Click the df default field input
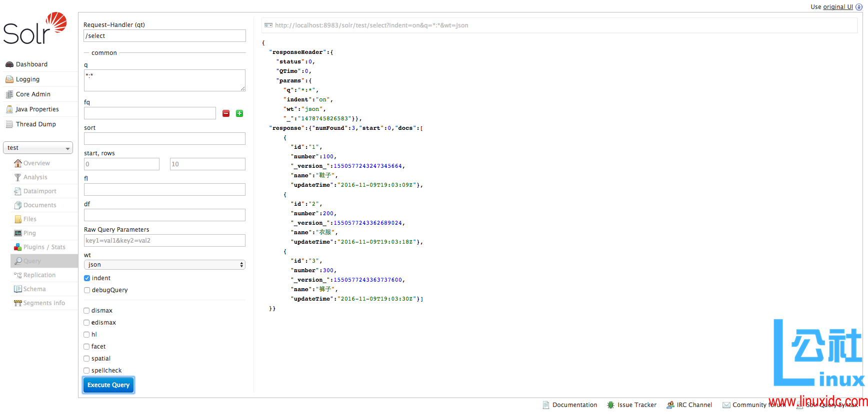 (x=164, y=215)
